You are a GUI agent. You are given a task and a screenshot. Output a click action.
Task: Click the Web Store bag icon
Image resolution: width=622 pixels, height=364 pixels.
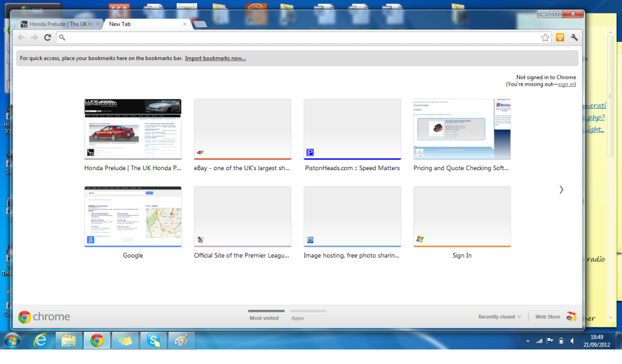(571, 317)
